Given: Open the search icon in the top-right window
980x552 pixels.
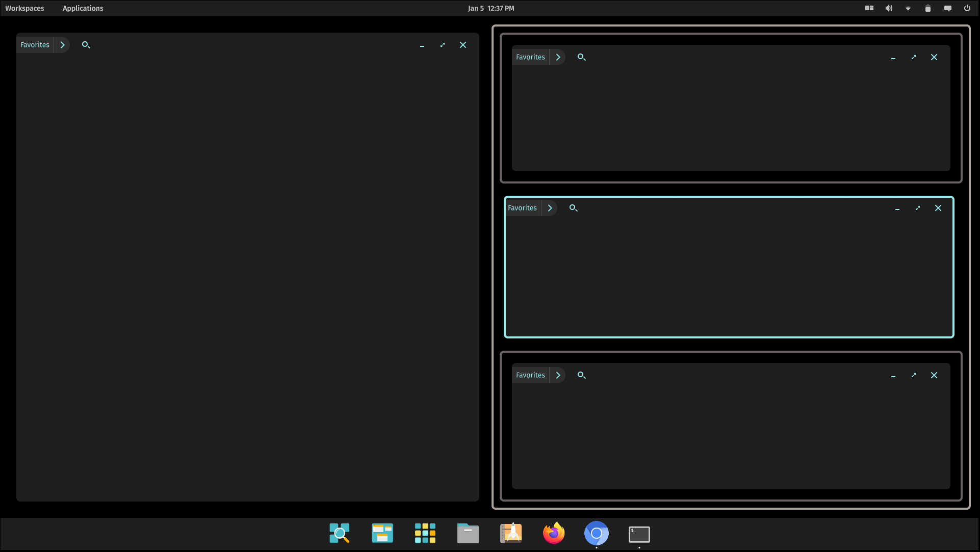Looking at the screenshot, I should (x=581, y=57).
